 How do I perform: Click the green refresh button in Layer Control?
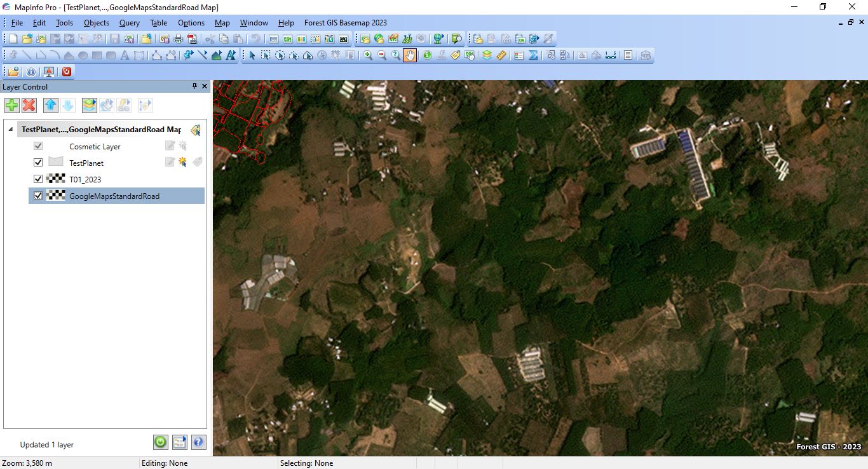(160, 442)
